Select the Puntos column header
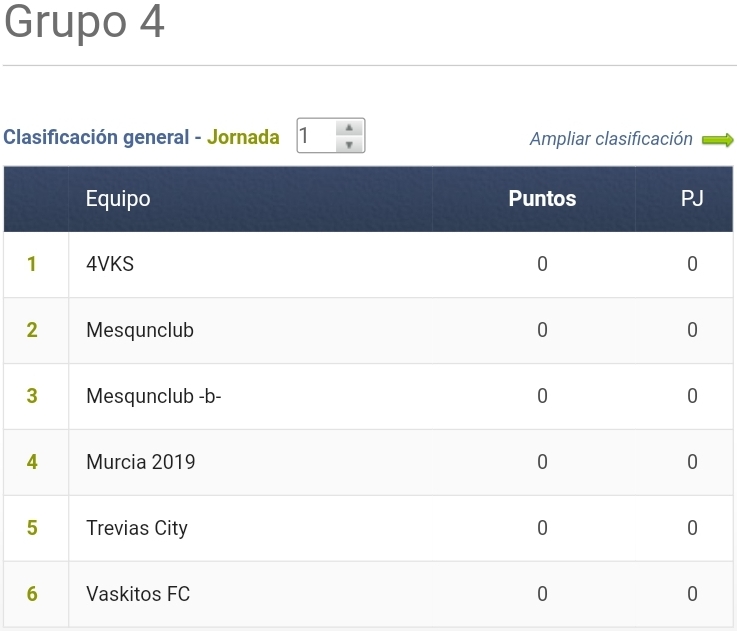The image size is (737, 631). (x=542, y=198)
